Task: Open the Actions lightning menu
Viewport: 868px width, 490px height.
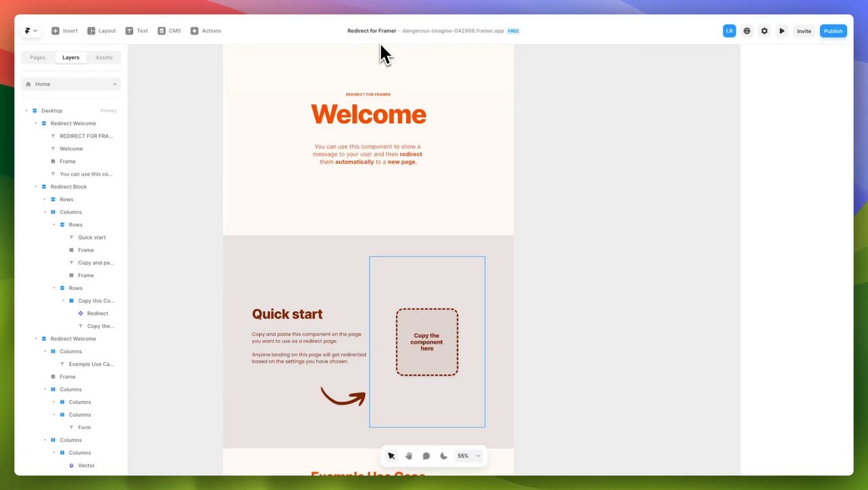Action: pyautogui.click(x=205, y=30)
